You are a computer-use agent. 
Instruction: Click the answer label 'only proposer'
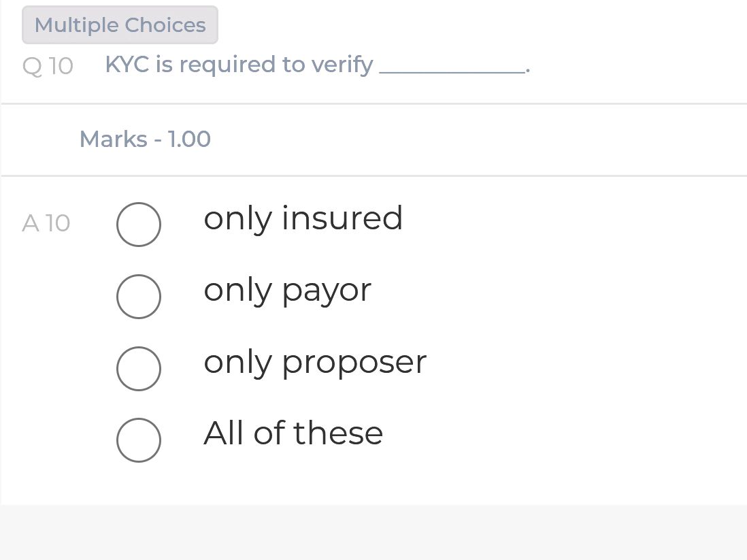tap(314, 361)
